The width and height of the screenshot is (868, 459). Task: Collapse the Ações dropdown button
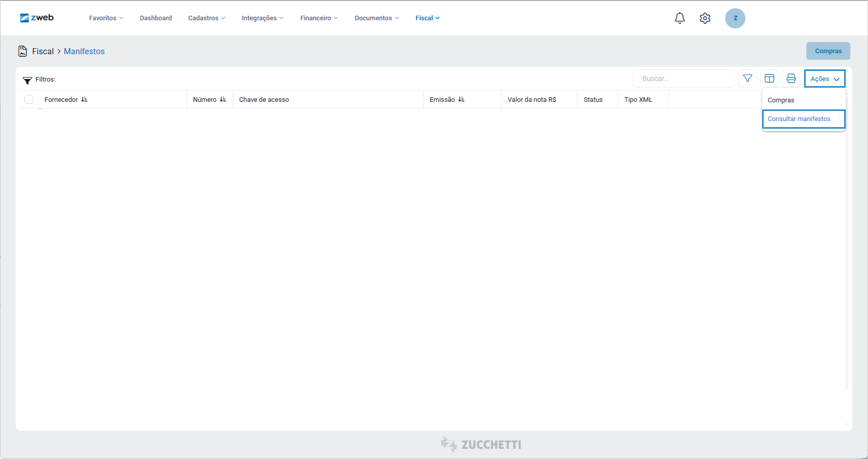click(824, 79)
